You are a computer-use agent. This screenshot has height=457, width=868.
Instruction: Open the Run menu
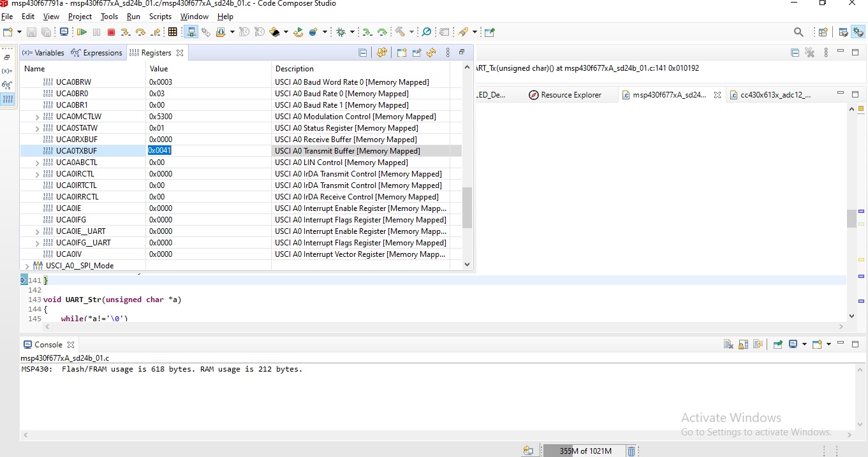(x=133, y=17)
